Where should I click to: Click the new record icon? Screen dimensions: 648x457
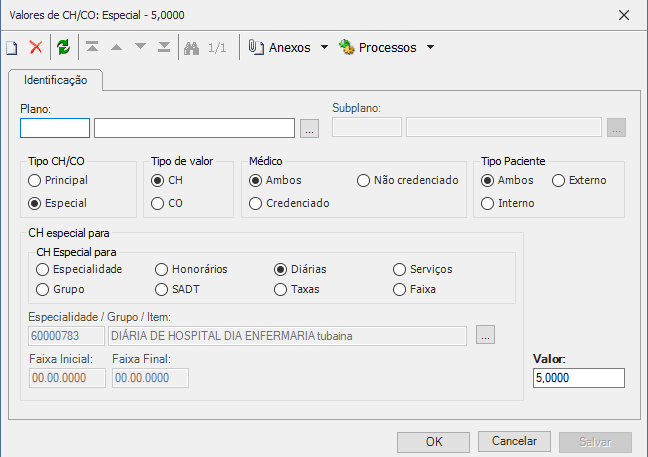point(12,47)
